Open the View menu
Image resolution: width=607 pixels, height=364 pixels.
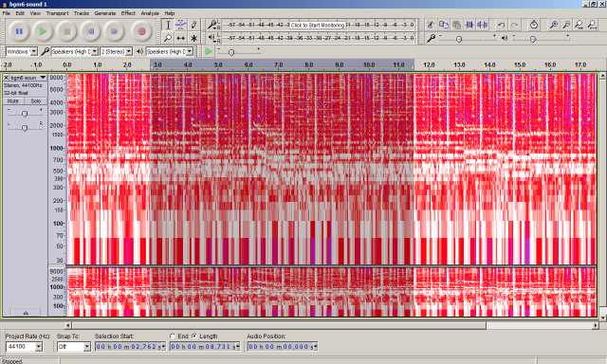pyautogui.click(x=35, y=13)
